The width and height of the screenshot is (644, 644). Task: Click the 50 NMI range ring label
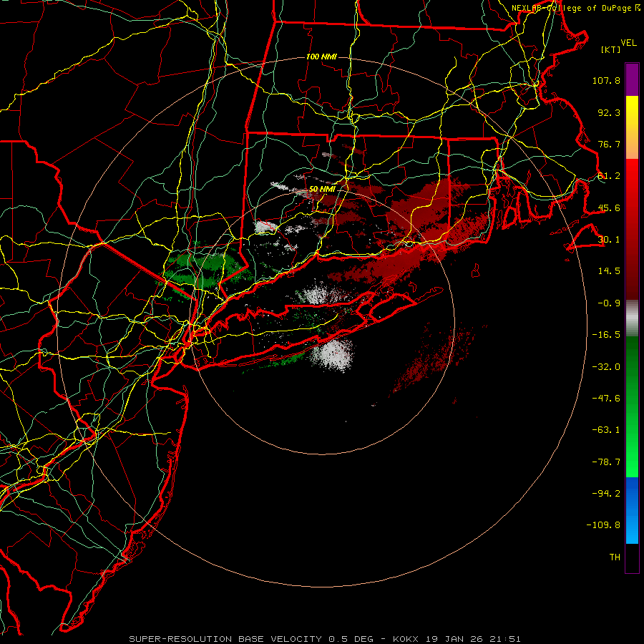pyautogui.click(x=322, y=190)
